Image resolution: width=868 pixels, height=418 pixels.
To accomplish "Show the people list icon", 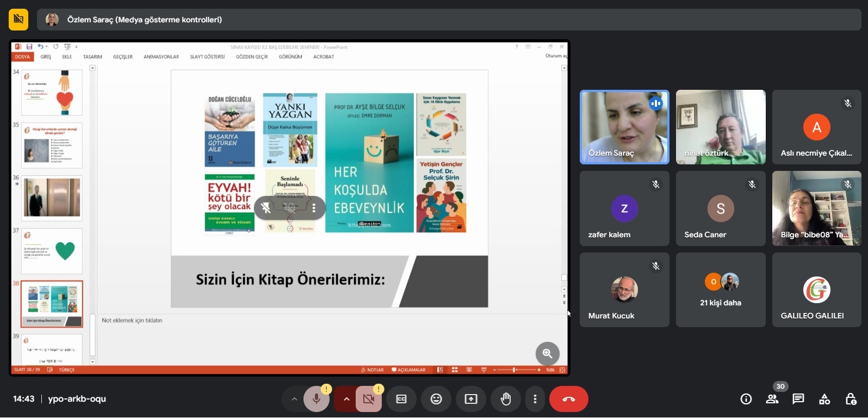I will click(772, 399).
